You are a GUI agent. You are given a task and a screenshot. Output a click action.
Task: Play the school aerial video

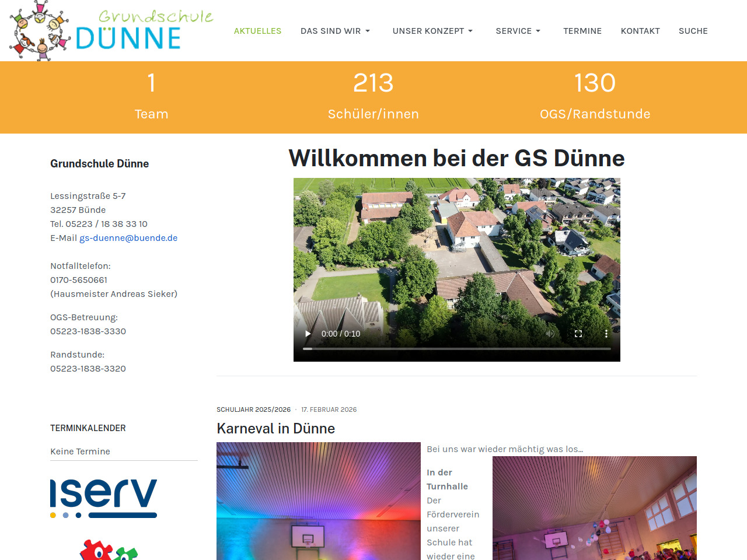click(308, 334)
